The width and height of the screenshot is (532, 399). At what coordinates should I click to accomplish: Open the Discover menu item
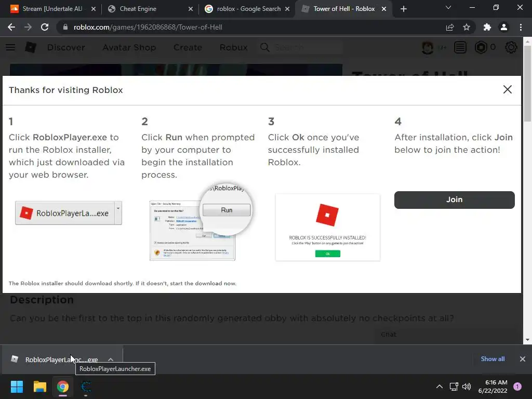point(66,47)
